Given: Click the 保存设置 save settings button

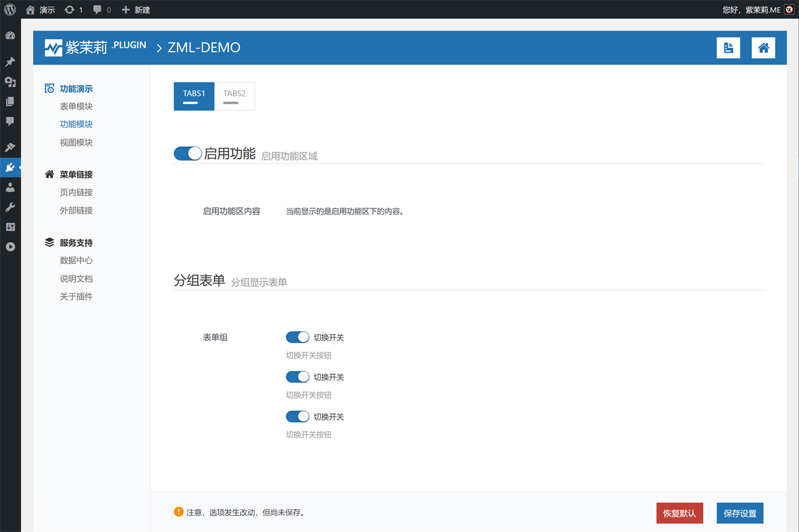Looking at the screenshot, I should coord(740,513).
